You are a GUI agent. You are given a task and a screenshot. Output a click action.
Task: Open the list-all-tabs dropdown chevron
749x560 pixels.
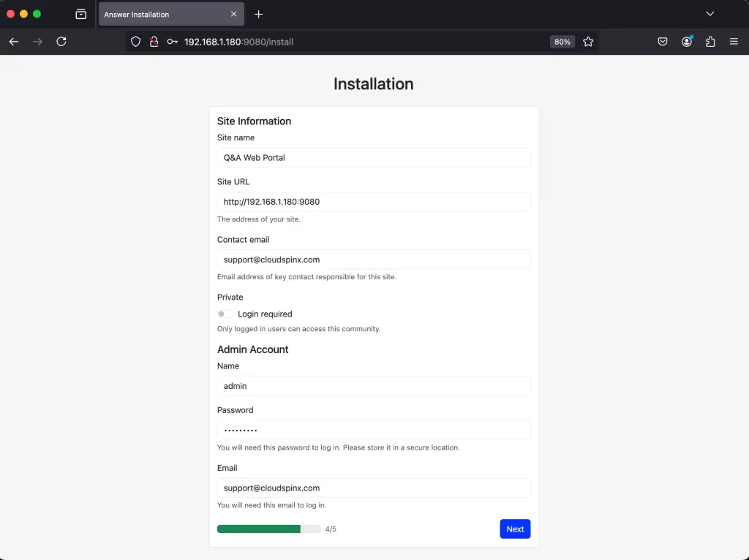pyautogui.click(x=710, y=13)
